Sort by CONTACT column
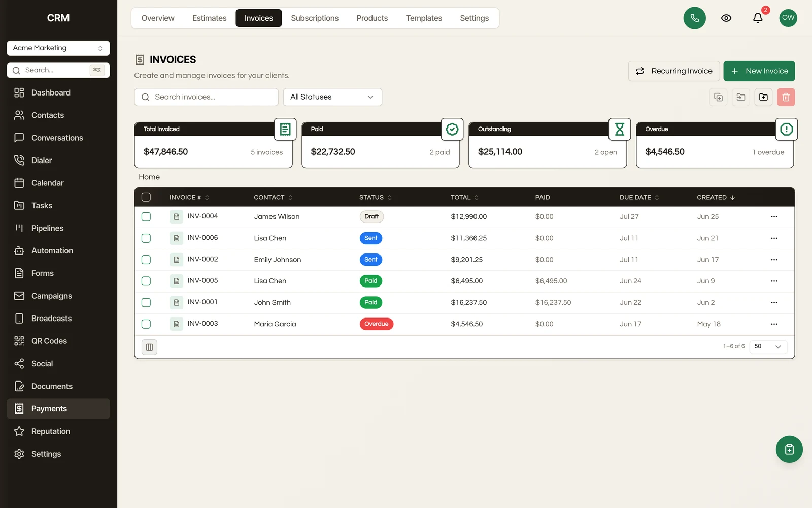Screen dimensions: 812x508 coord(273,197)
